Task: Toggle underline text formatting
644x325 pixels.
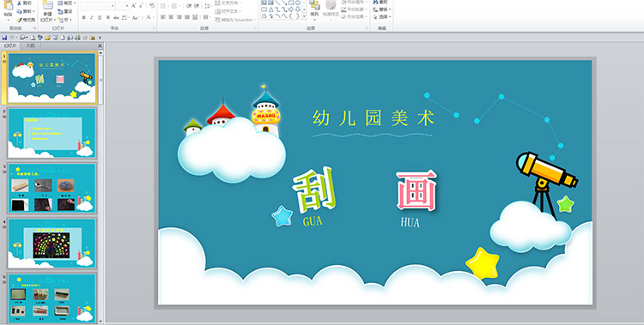Action: (100, 18)
